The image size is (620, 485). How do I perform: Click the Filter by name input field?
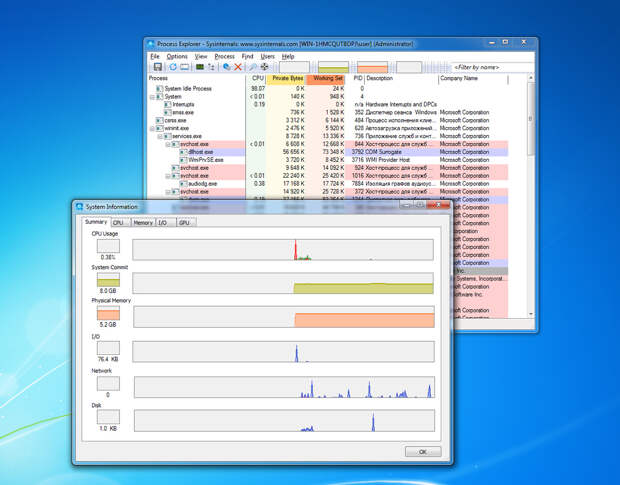click(x=491, y=68)
